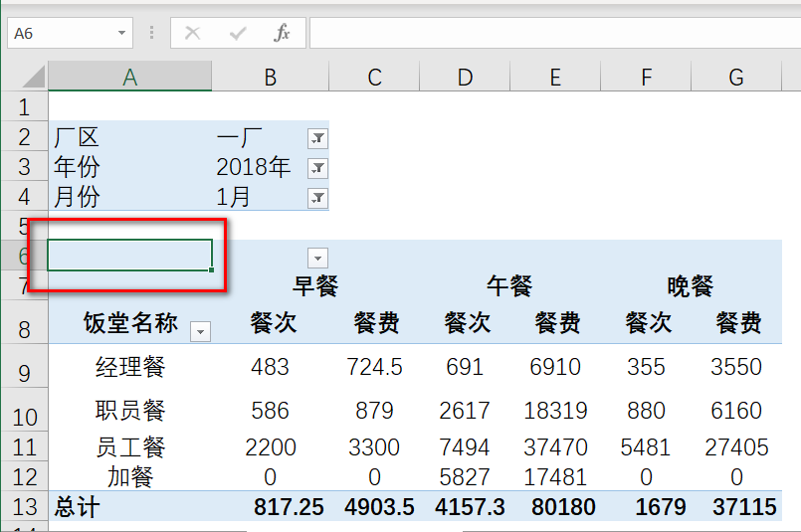Click the cell with value 3550
Viewport: 801px width, 532px height.
(x=736, y=367)
